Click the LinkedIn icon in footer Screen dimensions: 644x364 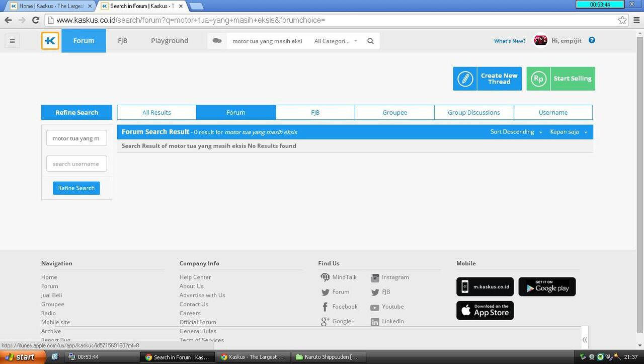coord(375,322)
